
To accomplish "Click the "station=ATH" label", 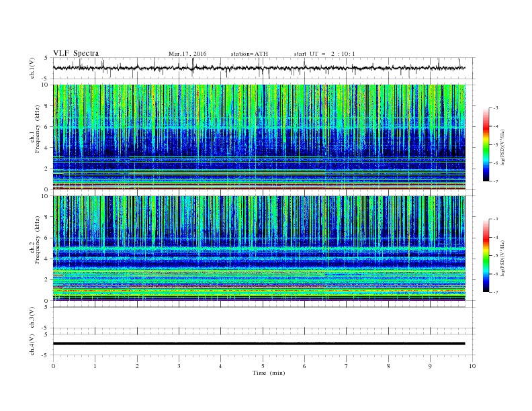I will coord(249,54).
